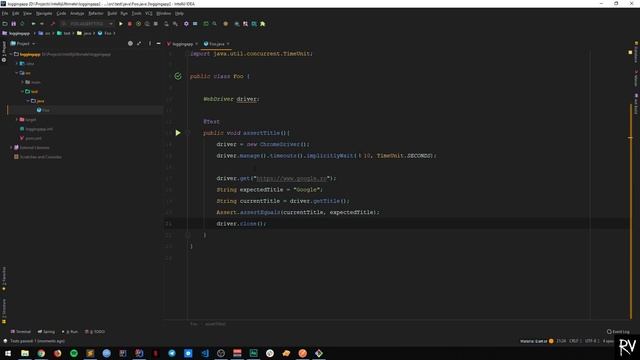Open the Event Log
Image resolution: width=640 pixels, height=360 pixels.
pos(618,331)
